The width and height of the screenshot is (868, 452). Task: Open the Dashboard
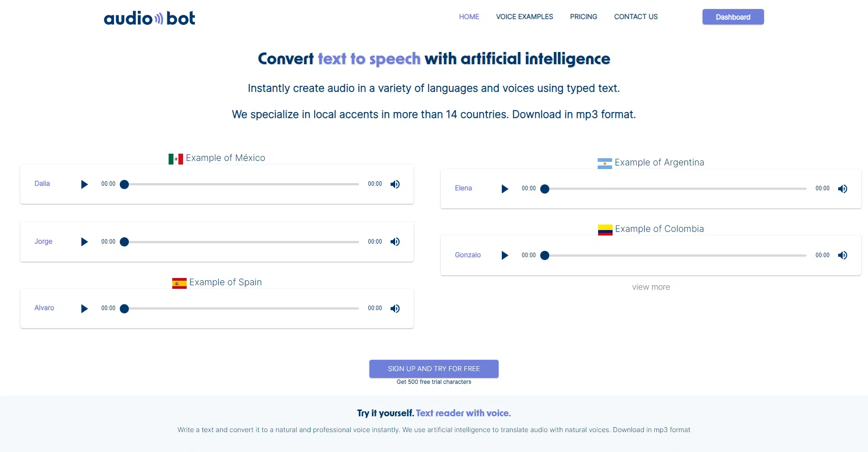[733, 17]
